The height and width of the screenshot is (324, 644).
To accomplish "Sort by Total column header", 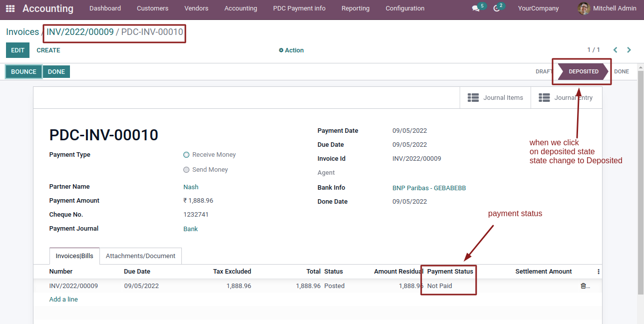I will click(314, 272).
